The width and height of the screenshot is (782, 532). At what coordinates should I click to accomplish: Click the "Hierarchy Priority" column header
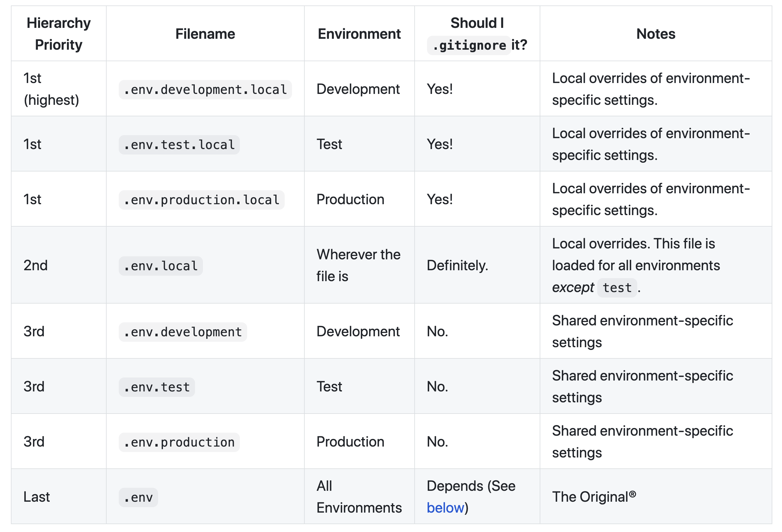point(58,34)
